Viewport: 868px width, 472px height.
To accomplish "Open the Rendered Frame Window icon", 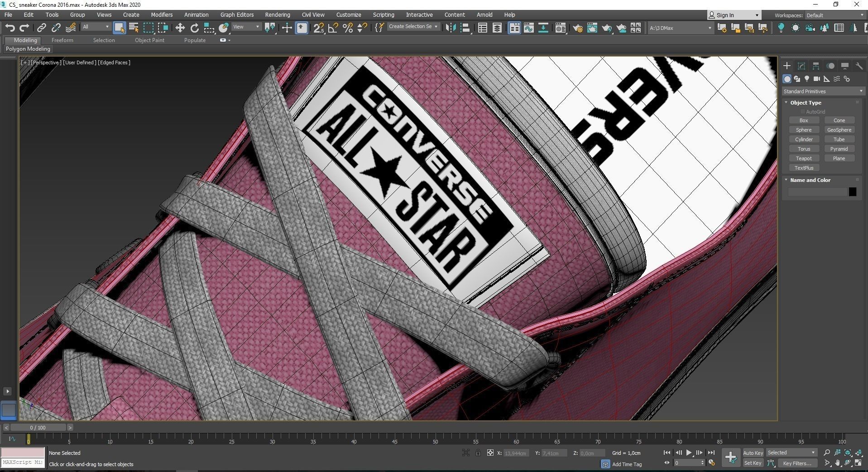I will click(592, 28).
